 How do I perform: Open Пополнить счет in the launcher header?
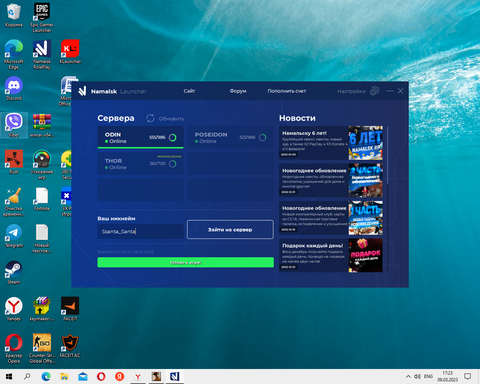click(x=287, y=91)
